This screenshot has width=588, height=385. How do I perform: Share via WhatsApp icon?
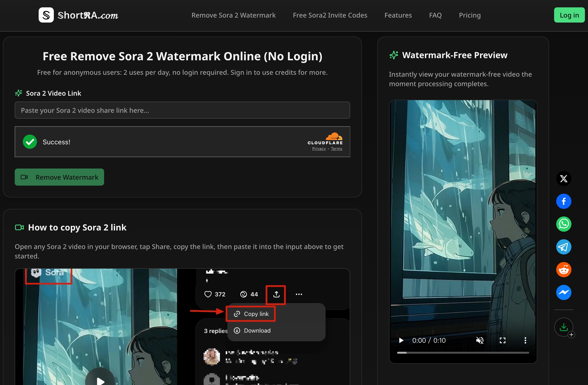[563, 224]
